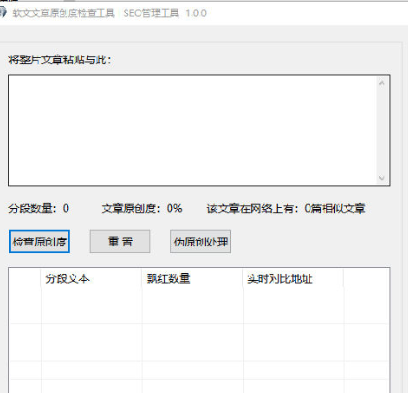Select the 实时对比地址 column header
This screenshot has width=408, height=393.
293,279
